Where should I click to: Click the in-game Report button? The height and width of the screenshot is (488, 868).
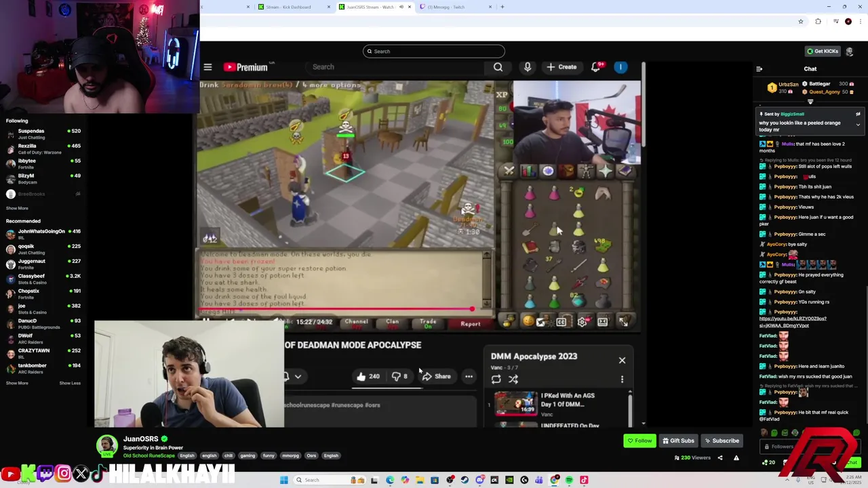pos(470,324)
